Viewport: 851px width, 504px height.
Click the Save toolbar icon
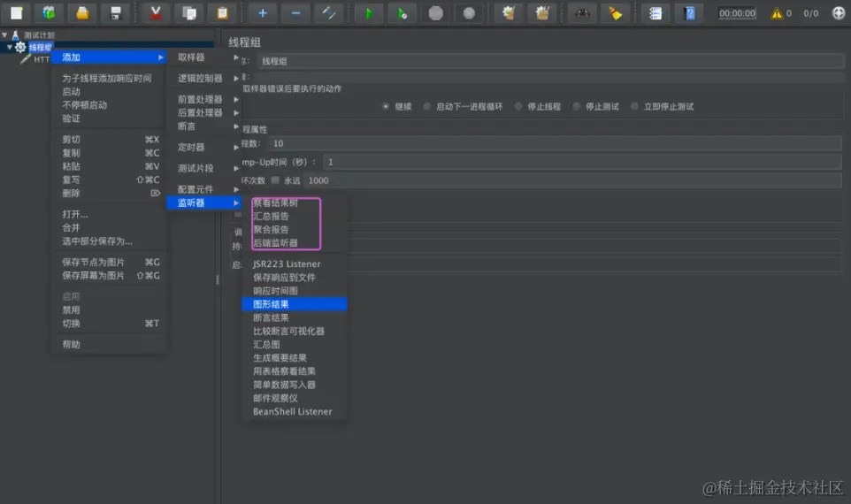[x=115, y=13]
